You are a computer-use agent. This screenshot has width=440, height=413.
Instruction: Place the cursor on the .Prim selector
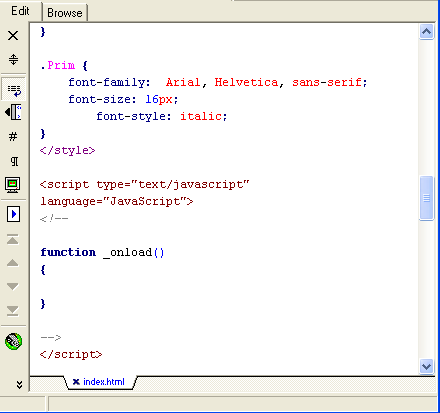click(x=58, y=65)
